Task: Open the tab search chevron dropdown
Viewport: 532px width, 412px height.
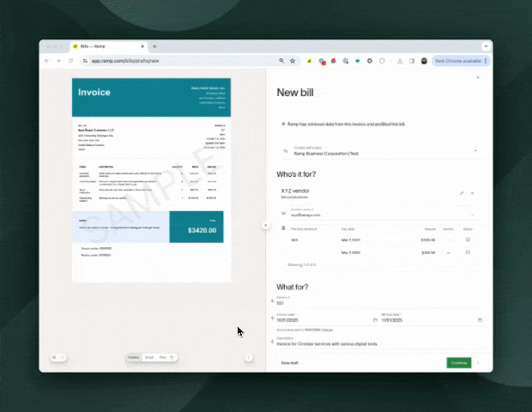Action: 486,46
